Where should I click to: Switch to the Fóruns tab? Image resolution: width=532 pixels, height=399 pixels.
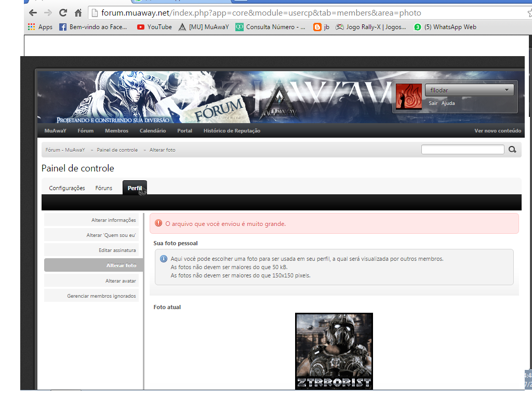104,188
